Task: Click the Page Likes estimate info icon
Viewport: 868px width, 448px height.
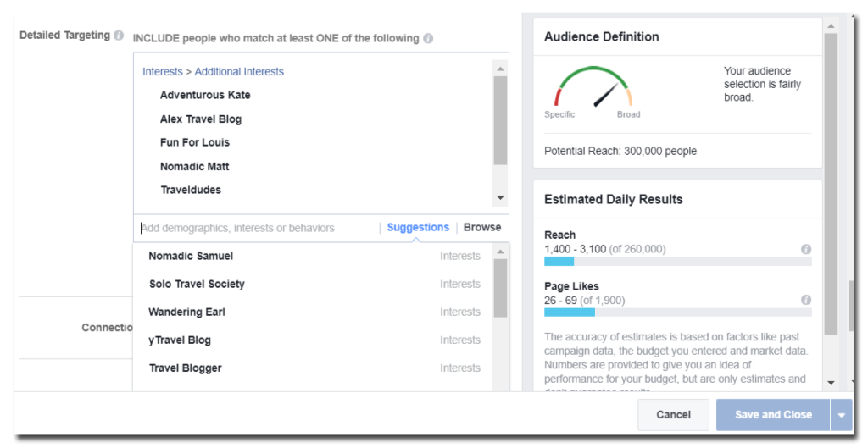Action: click(806, 300)
